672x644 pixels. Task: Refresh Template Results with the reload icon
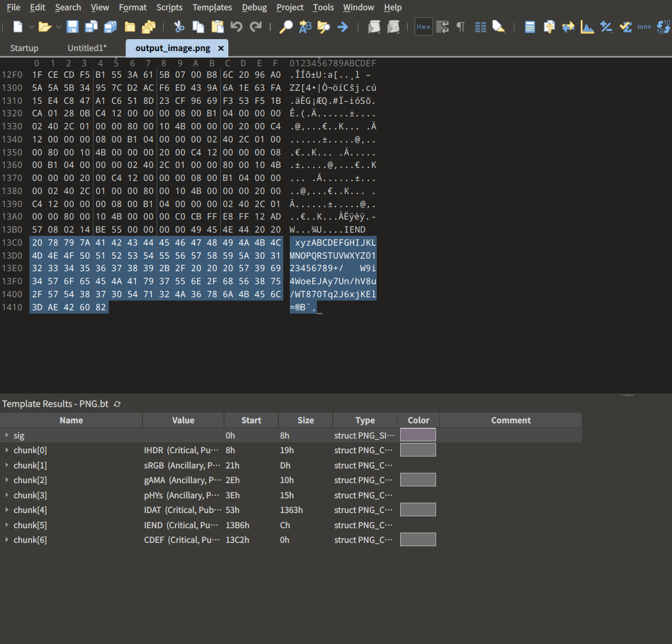click(x=117, y=404)
